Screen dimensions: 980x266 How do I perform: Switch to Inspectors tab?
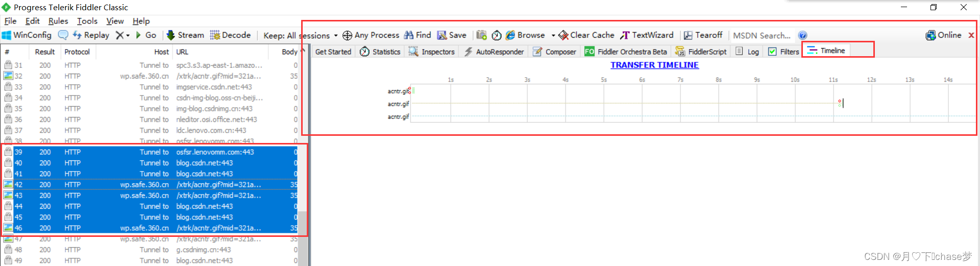(x=432, y=52)
